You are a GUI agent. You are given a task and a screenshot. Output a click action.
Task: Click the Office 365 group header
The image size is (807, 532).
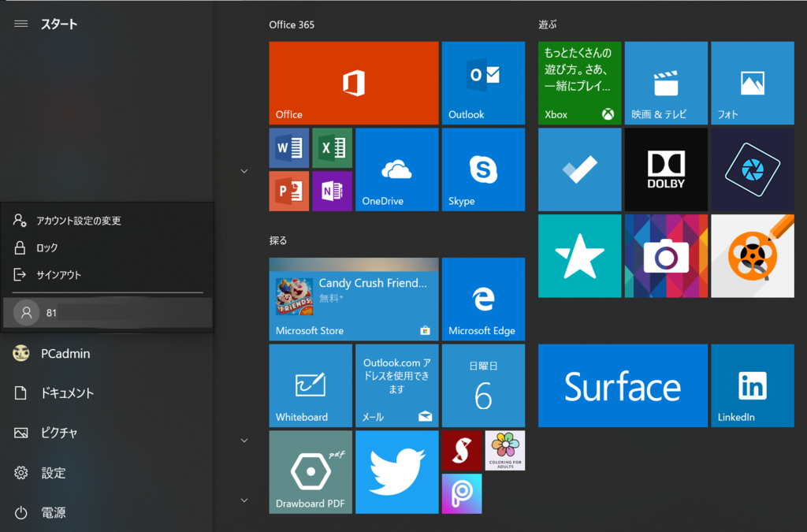point(292,24)
